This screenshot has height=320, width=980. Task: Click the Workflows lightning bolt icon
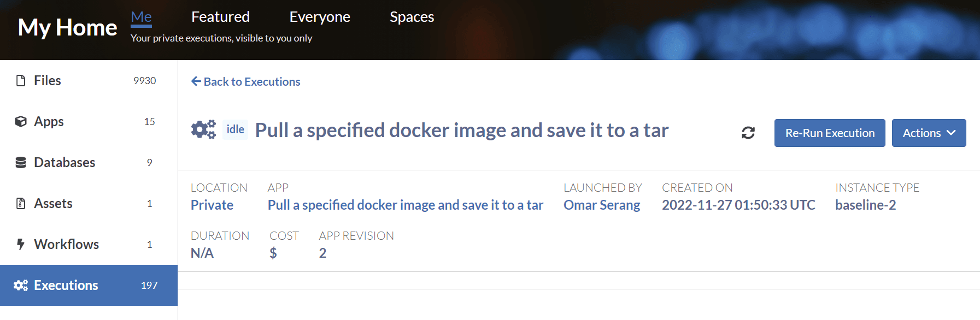[21, 244]
